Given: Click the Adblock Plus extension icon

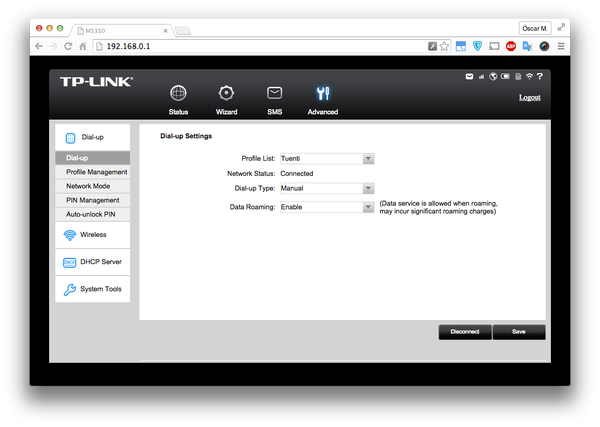Looking at the screenshot, I should coord(510,46).
